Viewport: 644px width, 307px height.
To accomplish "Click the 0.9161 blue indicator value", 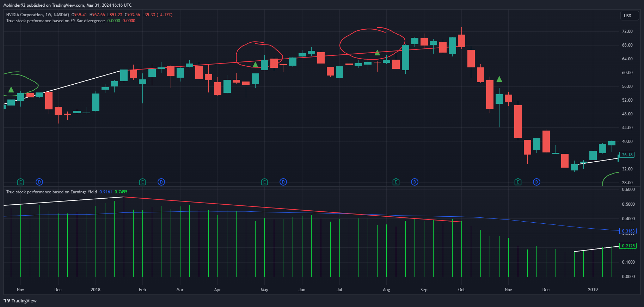I will point(106,192).
